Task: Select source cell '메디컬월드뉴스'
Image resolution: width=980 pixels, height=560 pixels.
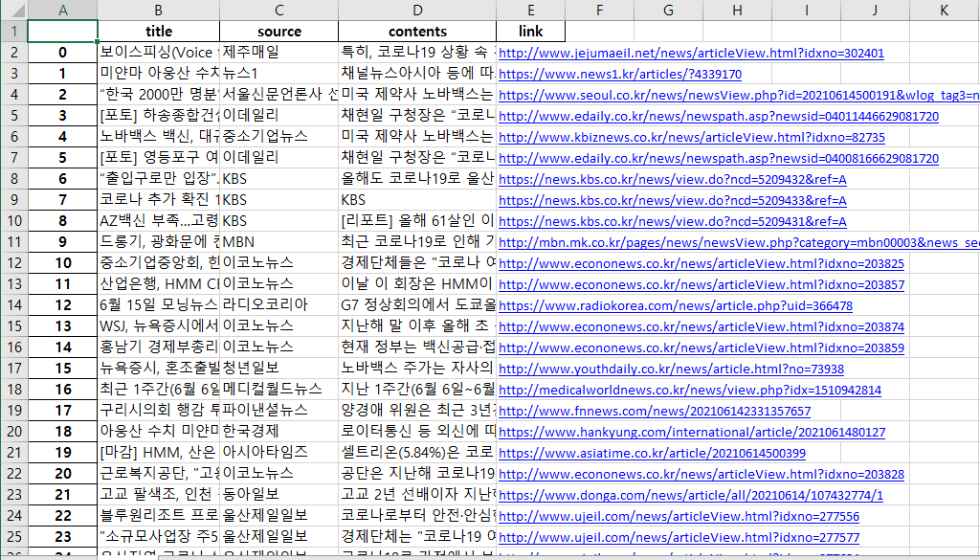Action: tap(278, 390)
